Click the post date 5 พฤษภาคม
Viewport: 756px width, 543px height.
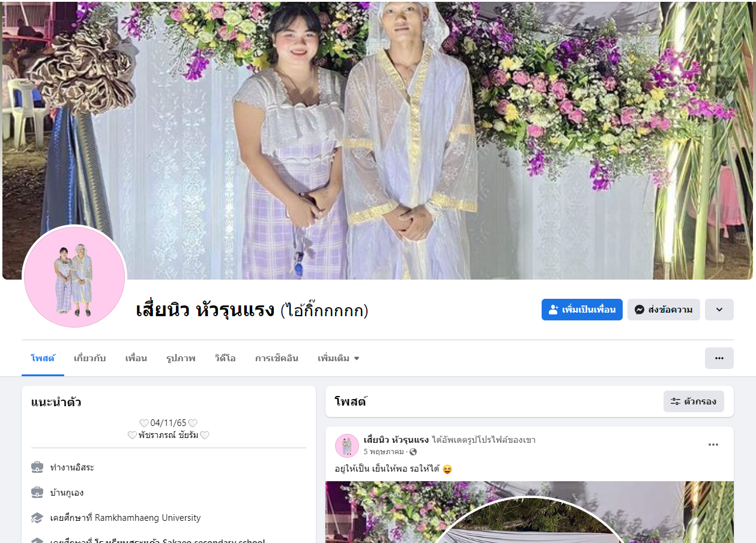point(384,452)
